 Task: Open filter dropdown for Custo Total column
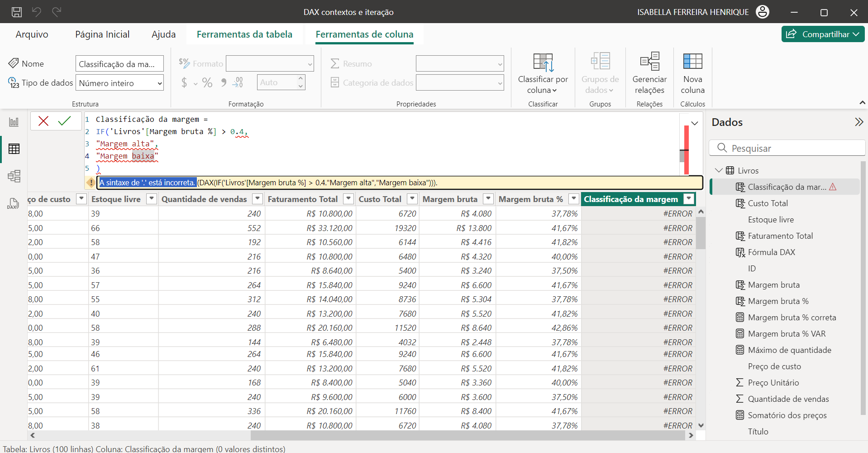(x=412, y=198)
